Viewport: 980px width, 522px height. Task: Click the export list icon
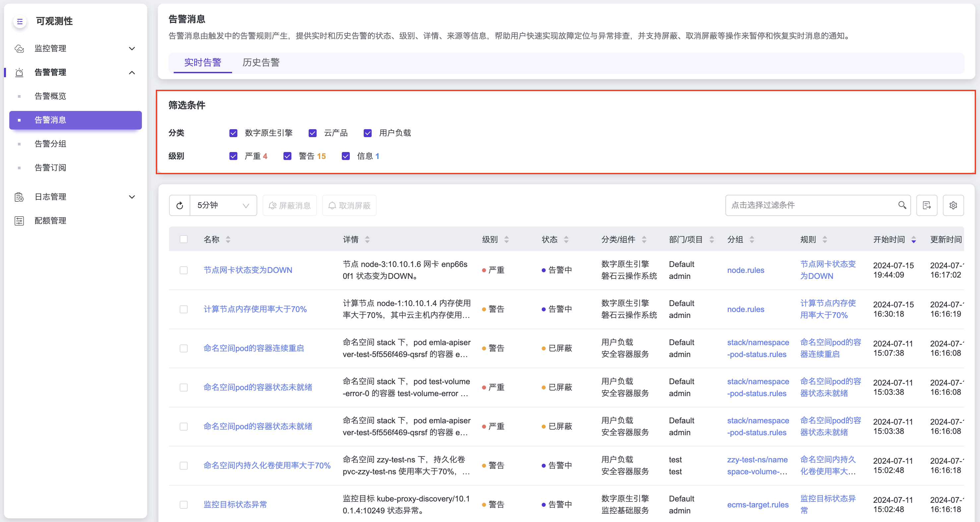pos(926,205)
